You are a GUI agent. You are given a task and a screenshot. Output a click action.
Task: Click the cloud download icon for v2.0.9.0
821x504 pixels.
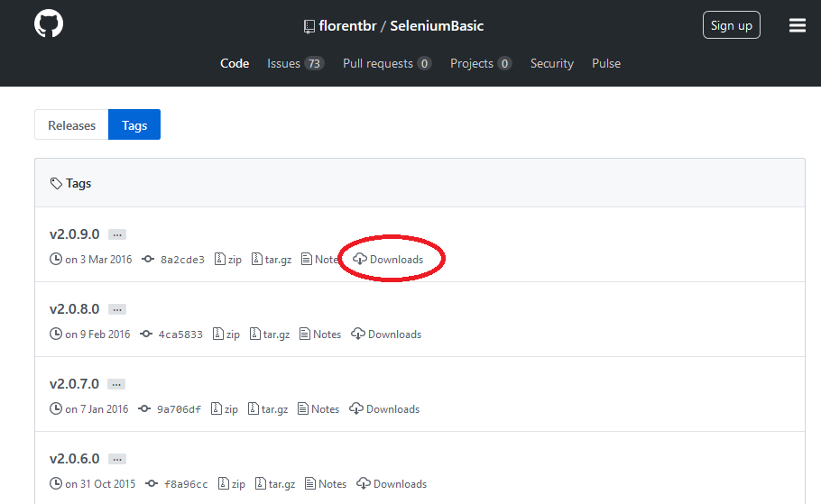coord(360,259)
